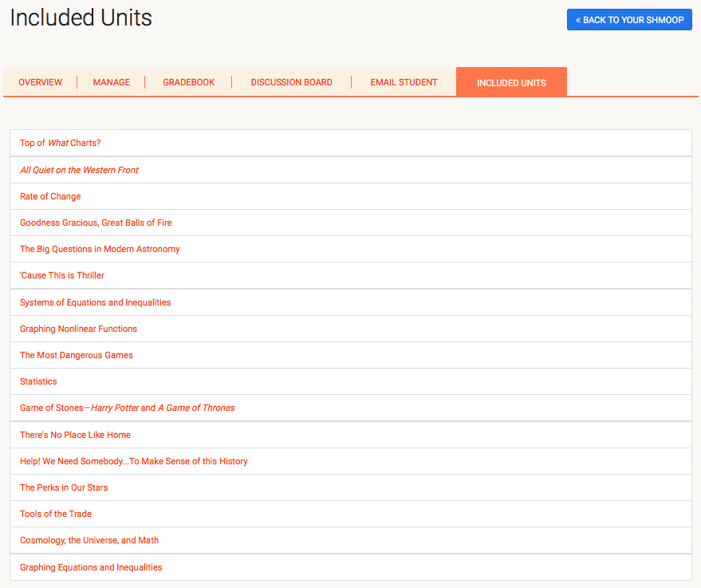Open the Overview tab
The width and height of the screenshot is (701, 588).
40,82
